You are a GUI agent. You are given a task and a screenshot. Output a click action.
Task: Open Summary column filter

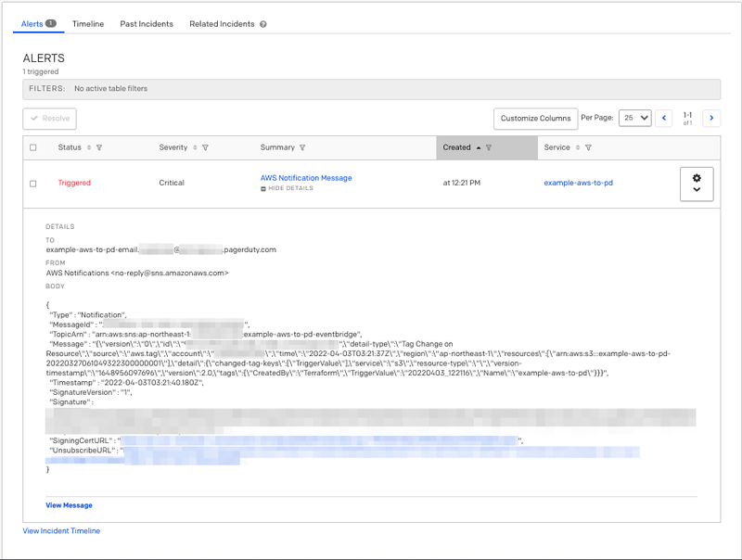[302, 147]
